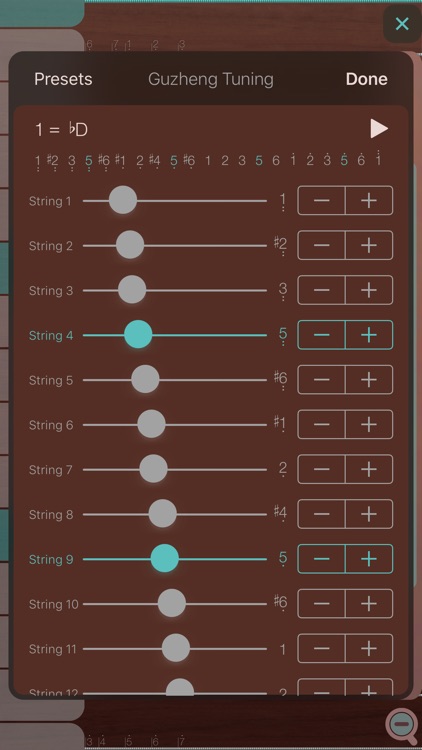Lower String 2 pitch with minus

coord(322,245)
